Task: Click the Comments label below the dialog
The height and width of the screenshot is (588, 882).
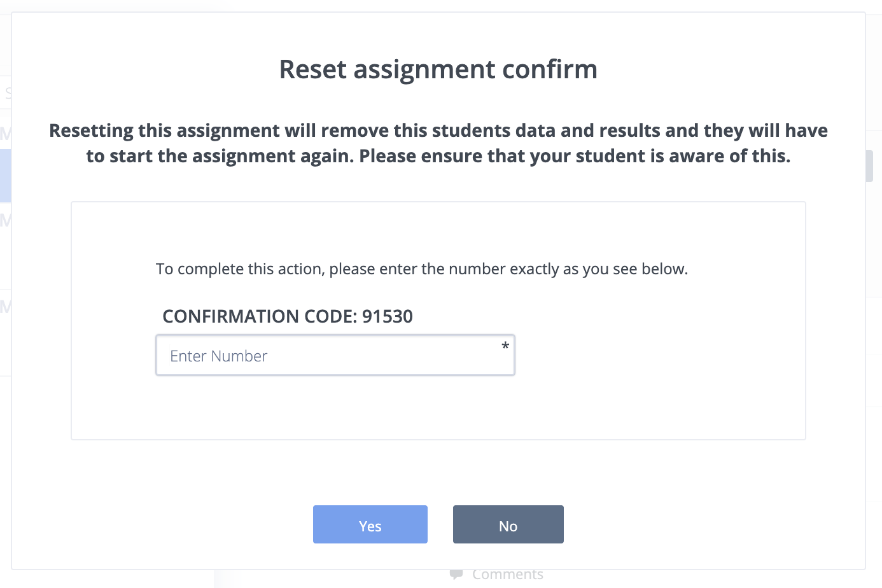Action: pyautogui.click(x=507, y=575)
